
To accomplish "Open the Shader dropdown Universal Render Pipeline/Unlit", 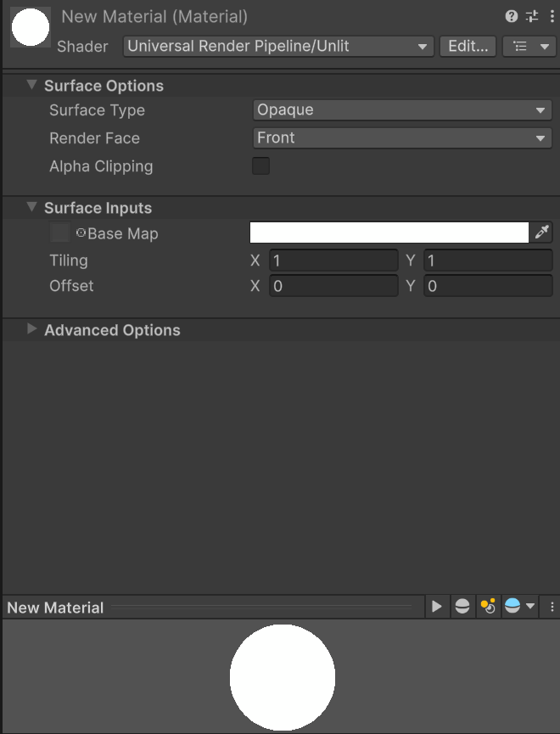I will [278, 47].
